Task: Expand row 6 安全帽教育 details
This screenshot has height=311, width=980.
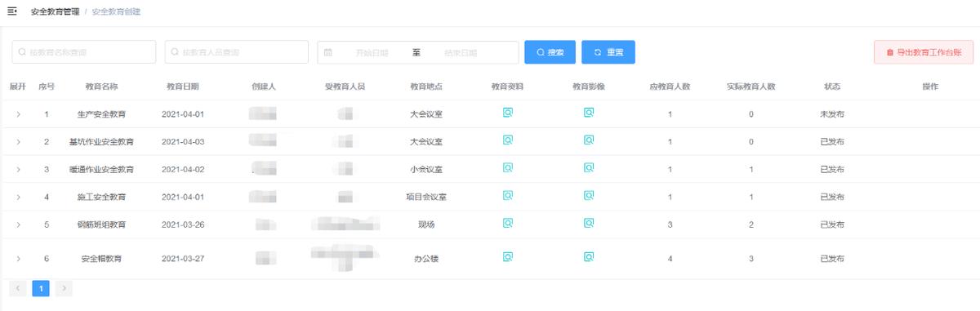Action: tap(18, 259)
